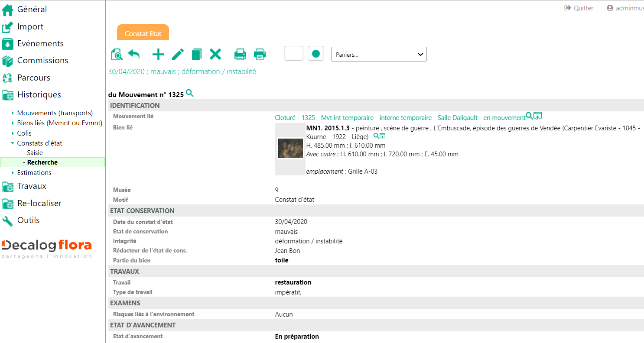The height and width of the screenshot is (343, 644).
Task: Select the Constat Etat tab
Action: pyautogui.click(x=143, y=33)
